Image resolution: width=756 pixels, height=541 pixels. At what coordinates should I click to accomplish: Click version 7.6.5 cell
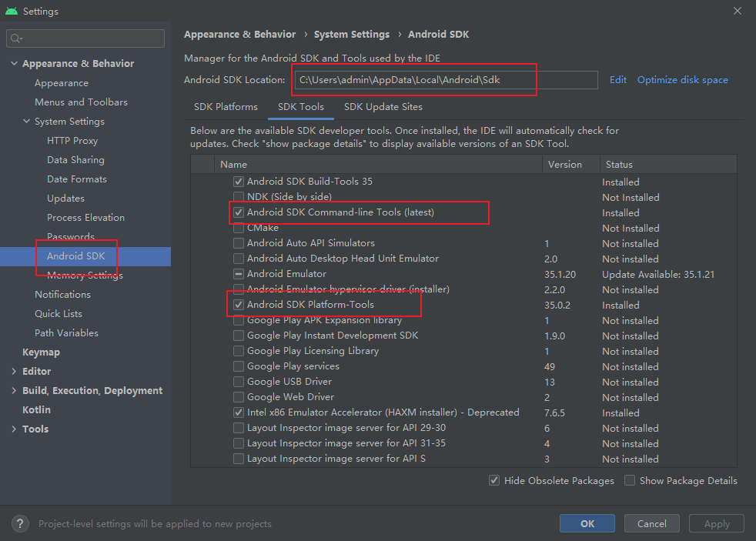pyautogui.click(x=554, y=412)
